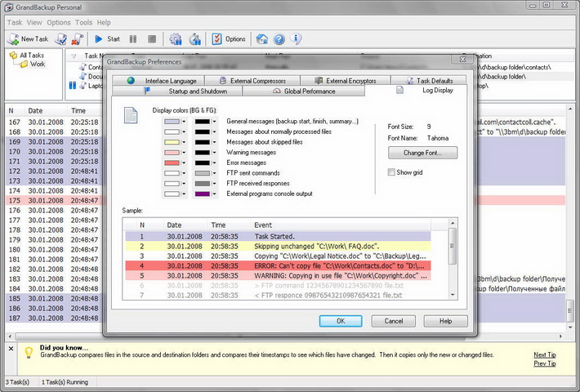Viewport: 580px width, 392px height.
Task: Switch to the Global Performance tab
Action: [x=304, y=91]
